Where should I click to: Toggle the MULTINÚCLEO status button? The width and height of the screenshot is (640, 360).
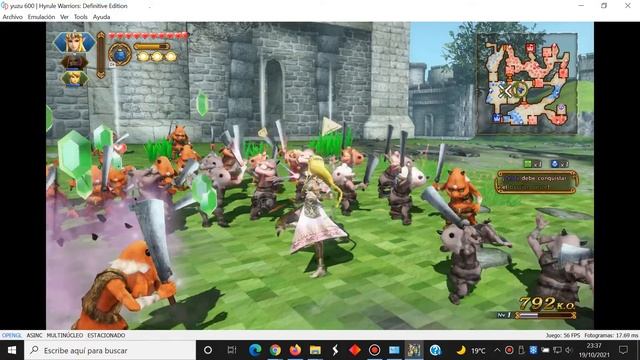tap(64, 335)
